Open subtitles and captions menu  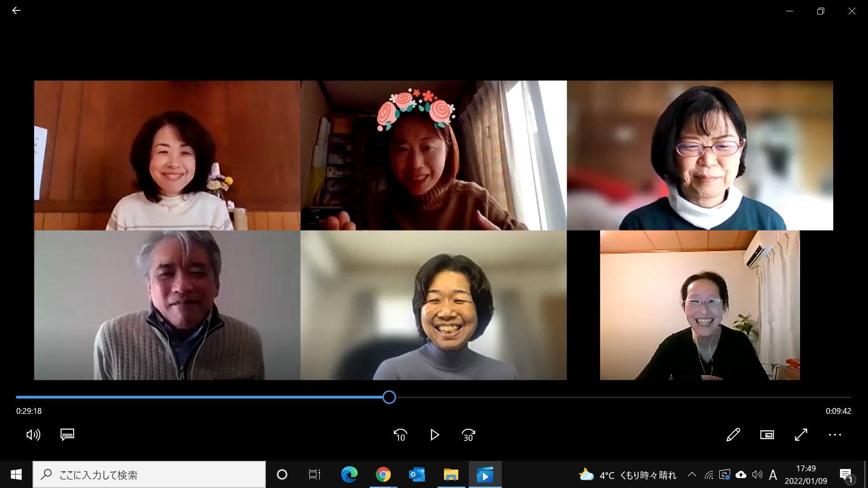point(67,435)
